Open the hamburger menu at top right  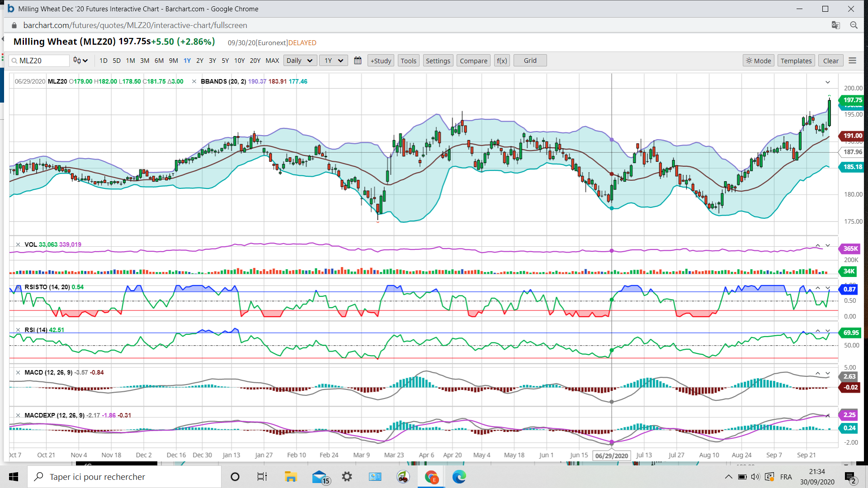(x=852, y=61)
